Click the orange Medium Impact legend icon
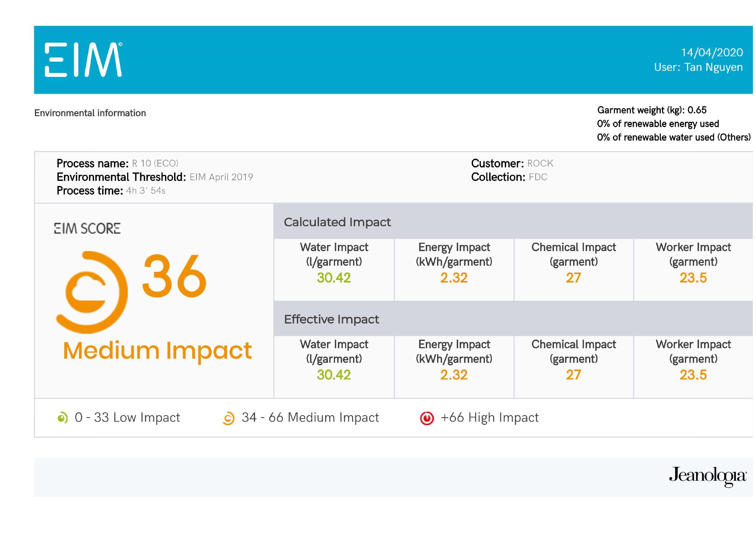 [x=228, y=418]
